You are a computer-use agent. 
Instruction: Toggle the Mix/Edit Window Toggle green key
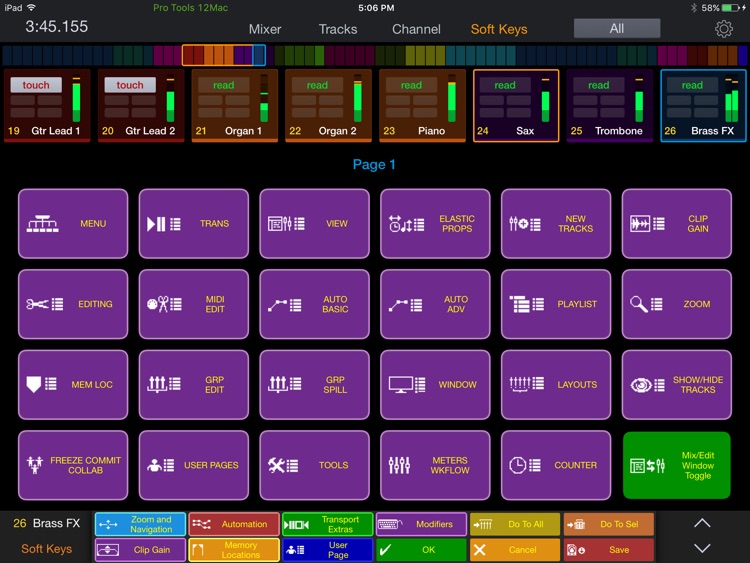click(x=677, y=465)
